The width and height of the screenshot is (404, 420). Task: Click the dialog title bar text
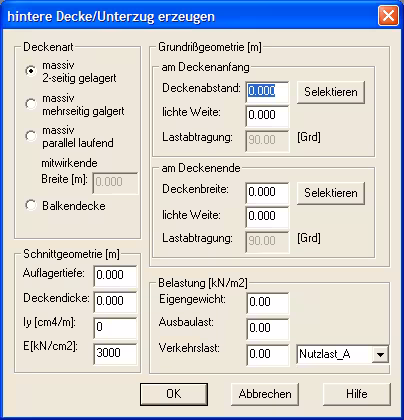pos(111,16)
